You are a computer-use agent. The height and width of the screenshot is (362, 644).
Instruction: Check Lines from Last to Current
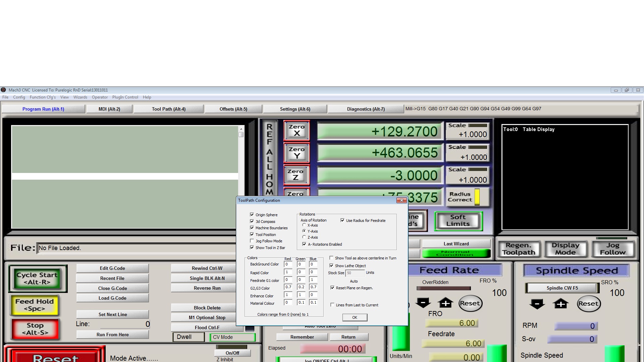(332, 305)
